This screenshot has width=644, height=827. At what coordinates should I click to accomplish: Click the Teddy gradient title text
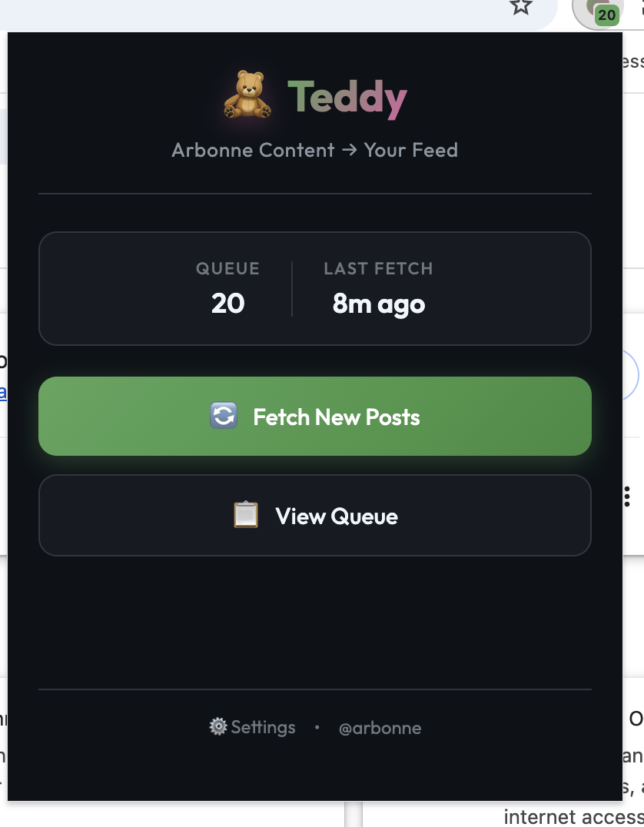click(x=347, y=98)
